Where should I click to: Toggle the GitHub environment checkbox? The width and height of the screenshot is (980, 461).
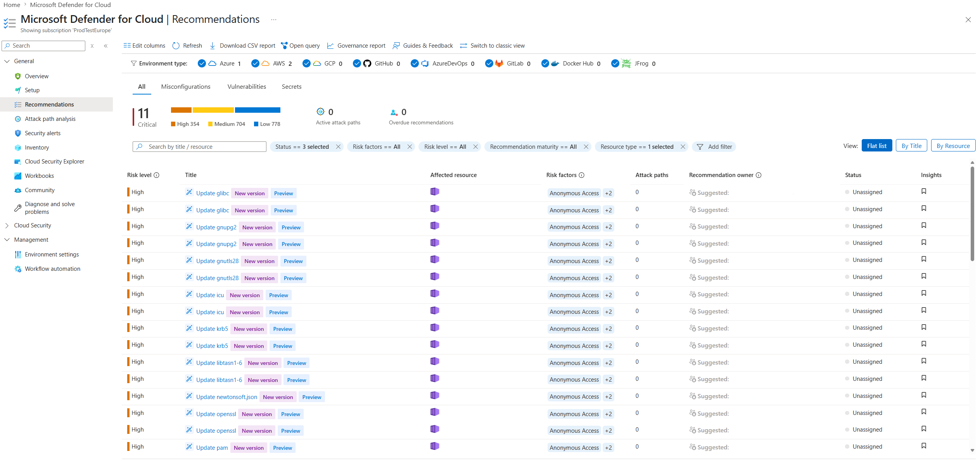(357, 64)
